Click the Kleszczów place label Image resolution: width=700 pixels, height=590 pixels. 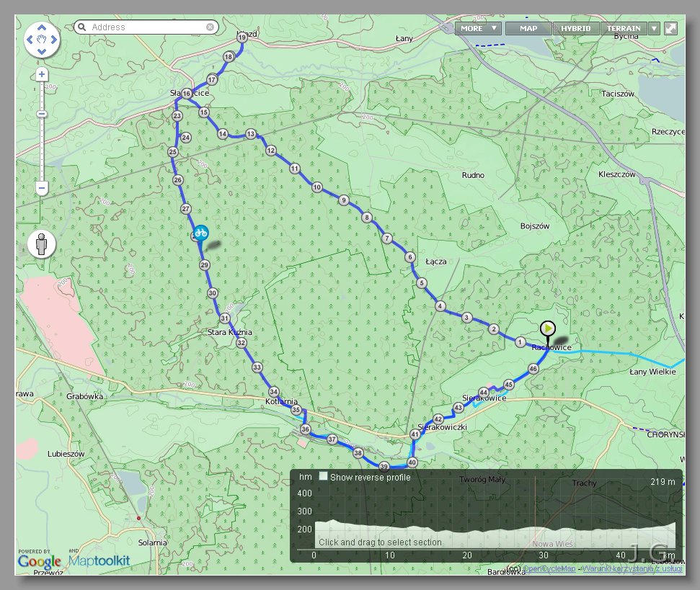pyautogui.click(x=617, y=174)
